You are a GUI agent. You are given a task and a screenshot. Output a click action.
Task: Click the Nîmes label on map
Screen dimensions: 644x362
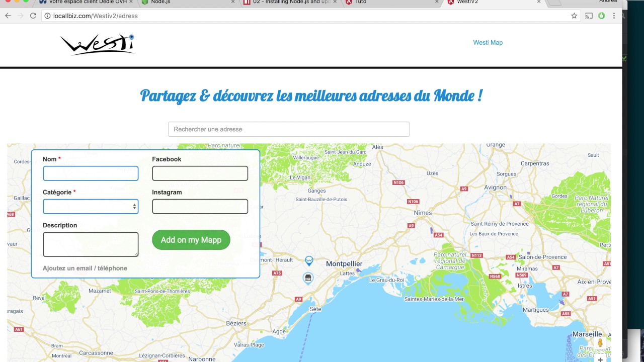pos(423,213)
